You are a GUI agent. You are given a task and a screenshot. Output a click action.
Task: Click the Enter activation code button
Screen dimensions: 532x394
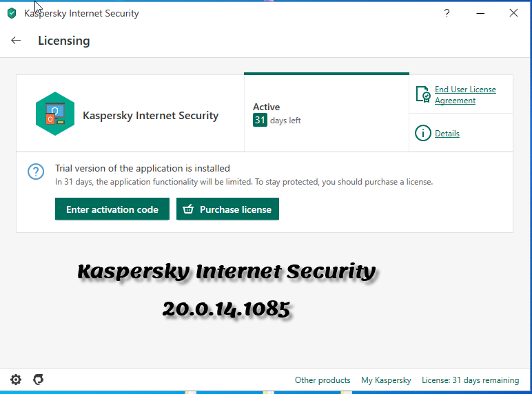tap(112, 209)
